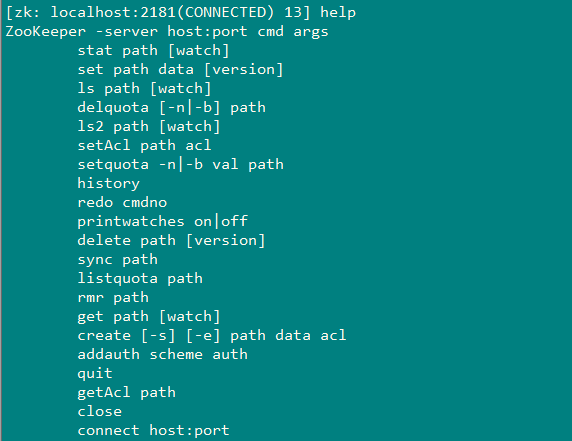The height and width of the screenshot is (441, 572).
Task: Click the 'setAcl path acl' line
Action: 144,145
